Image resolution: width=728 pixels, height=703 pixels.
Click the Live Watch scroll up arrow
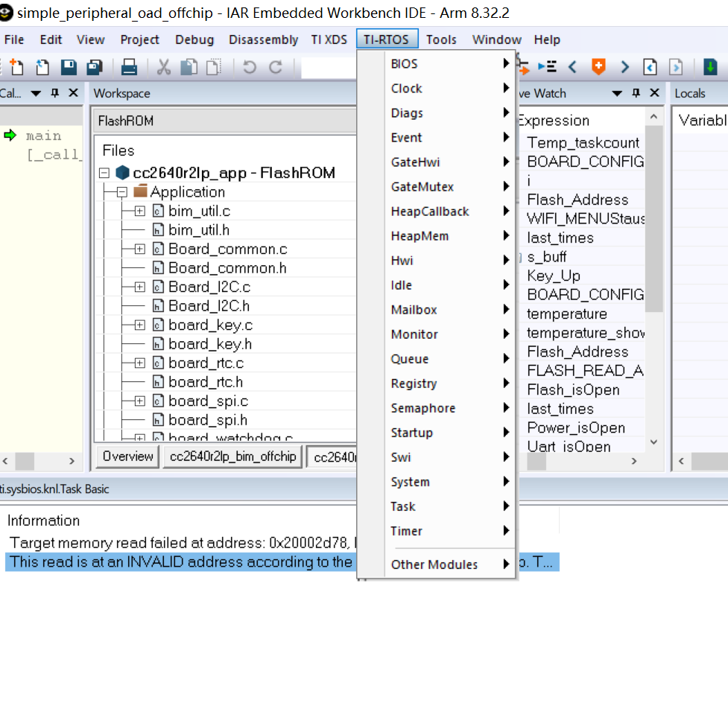click(653, 116)
